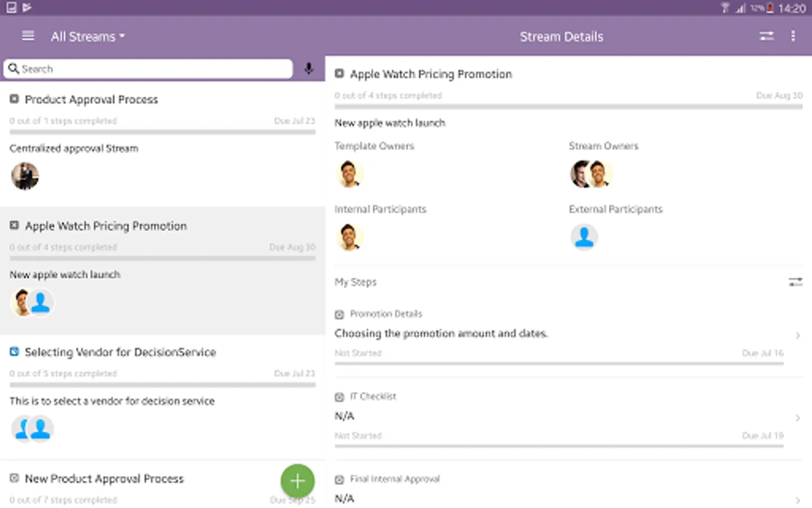This screenshot has height=508, width=812.
Task: Tap the green add stream button
Action: coord(298,481)
